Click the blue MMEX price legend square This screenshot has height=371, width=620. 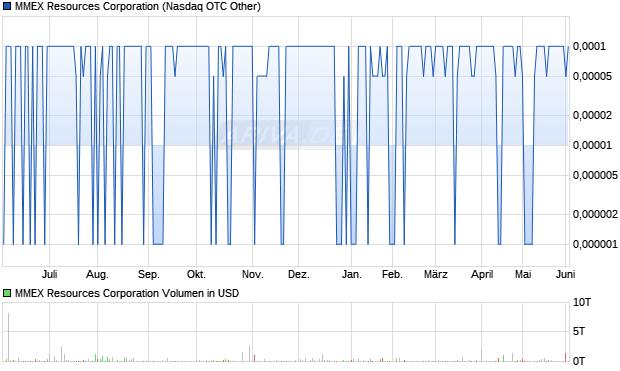point(7,7)
